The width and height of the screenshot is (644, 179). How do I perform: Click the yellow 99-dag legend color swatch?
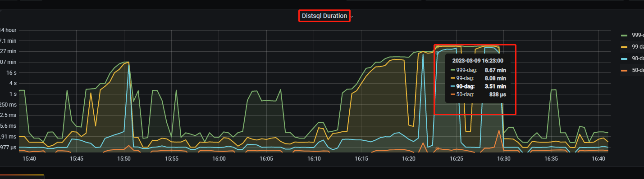pos(624,47)
